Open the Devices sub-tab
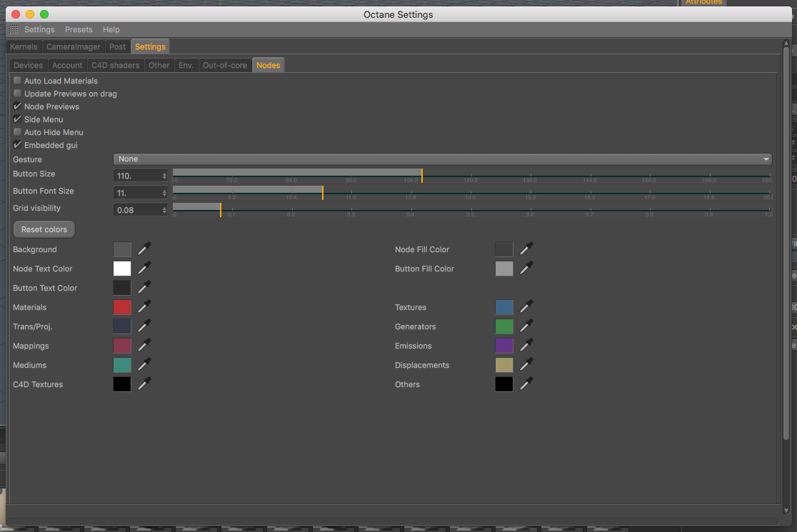 click(x=28, y=65)
